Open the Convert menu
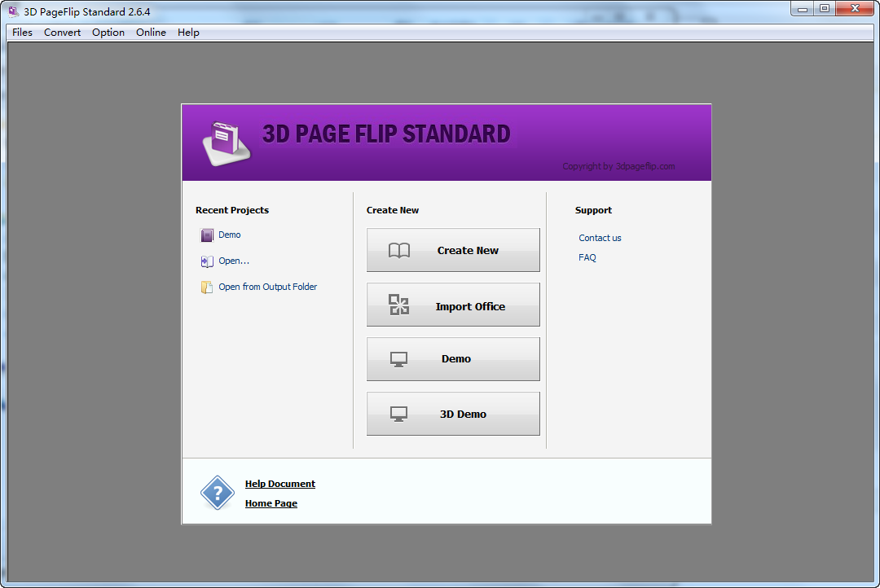This screenshot has height=588, width=880. pos(62,32)
